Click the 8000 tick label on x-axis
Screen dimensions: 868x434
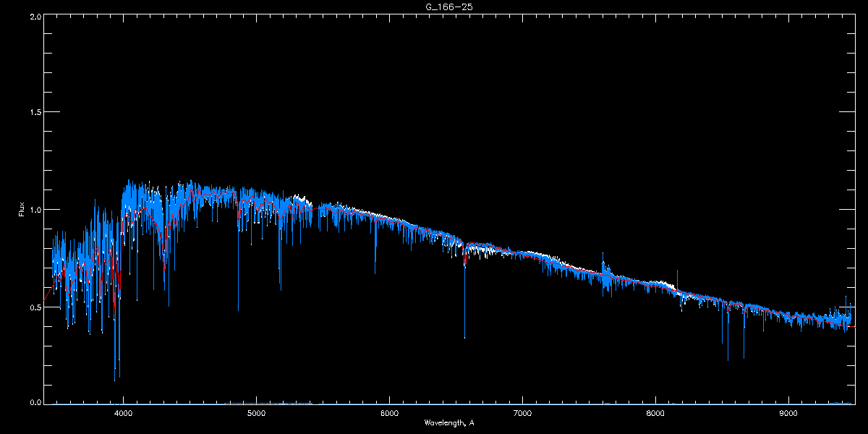tap(655, 414)
